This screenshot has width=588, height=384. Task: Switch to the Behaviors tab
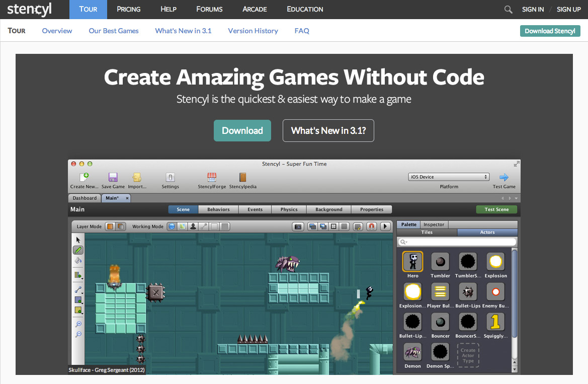click(x=218, y=209)
